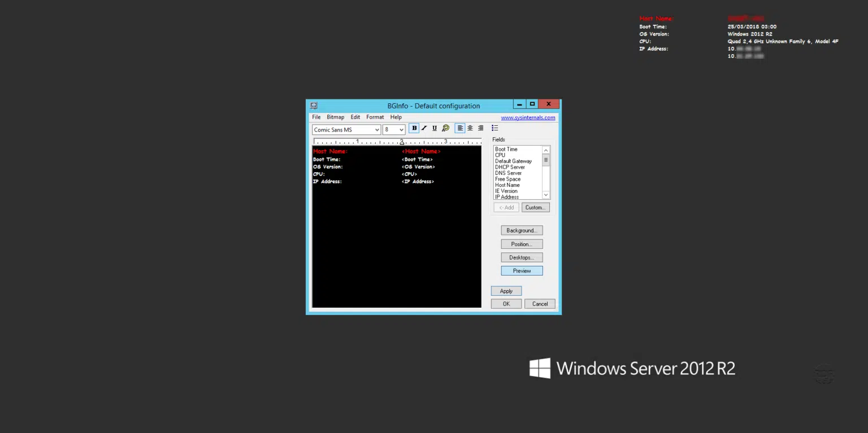
Task: Click the Background... button
Action: [522, 230]
